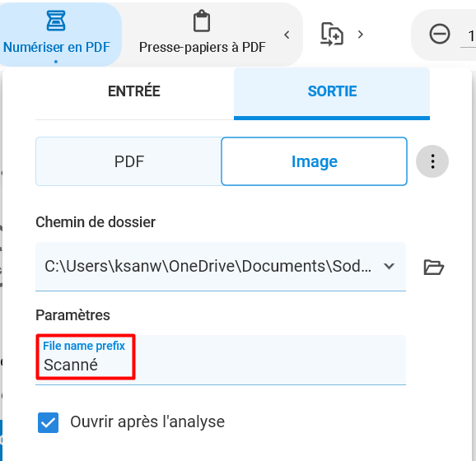Click the zoom out minus circle icon

(x=440, y=34)
